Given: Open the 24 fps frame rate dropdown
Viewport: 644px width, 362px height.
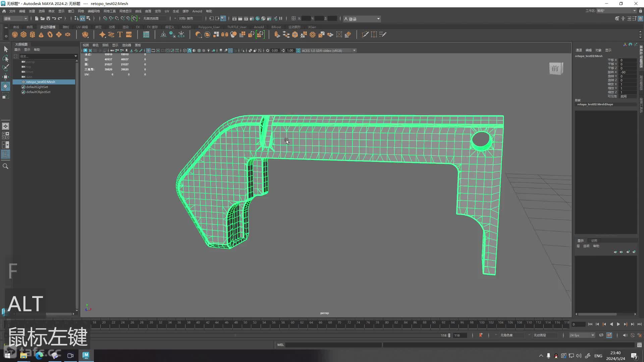Looking at the screenshot, I should click(x=582, y=335).
